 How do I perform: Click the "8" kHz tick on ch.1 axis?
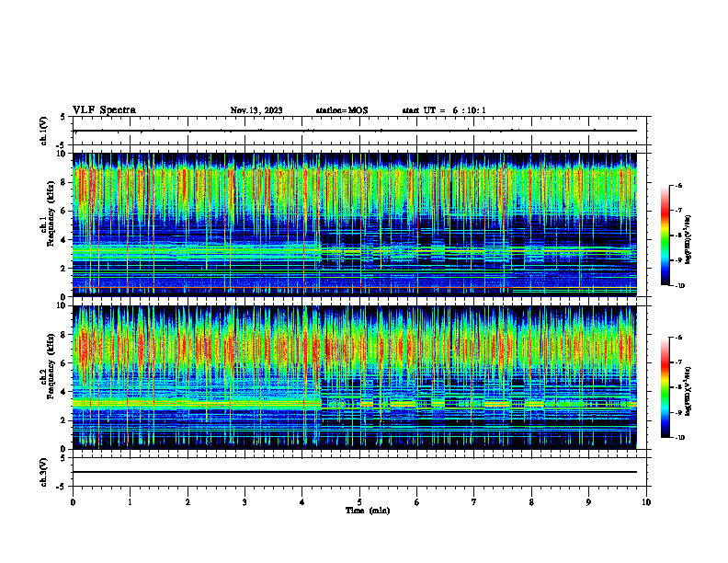(x=64, y=182)
